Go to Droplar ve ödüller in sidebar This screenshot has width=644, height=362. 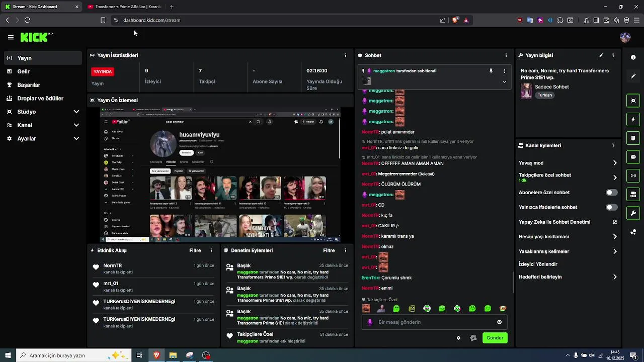click(x=42, y=99)
